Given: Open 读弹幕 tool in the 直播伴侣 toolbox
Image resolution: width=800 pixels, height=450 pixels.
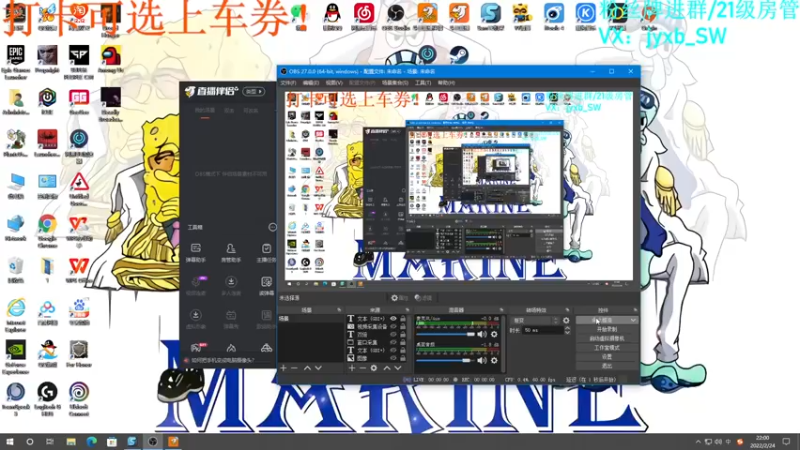Looking at the screenshot, I should pos(266,286).
